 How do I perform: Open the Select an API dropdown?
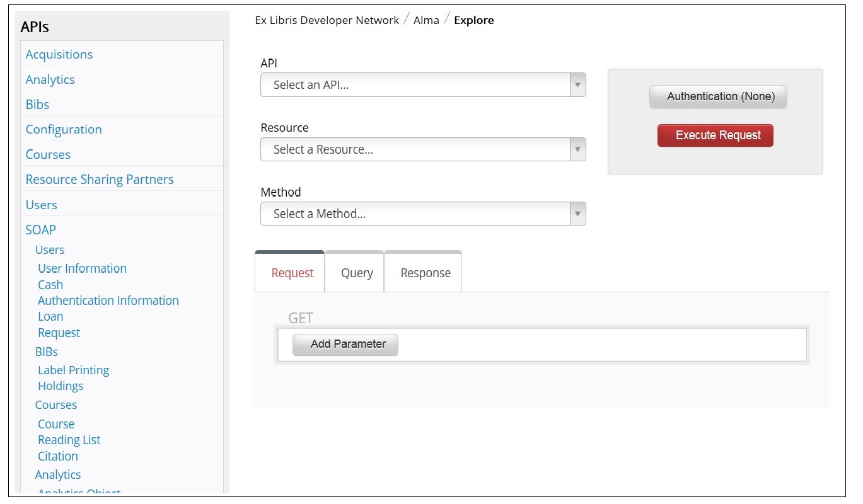(x=423, y=85)
